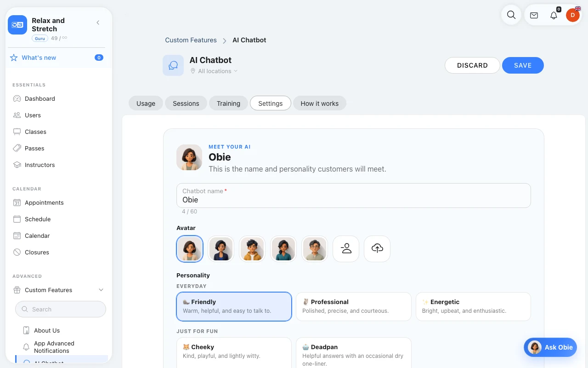Select the fourth avatar in teal top
The image size is (588, 368).
(x=283, y=249)
